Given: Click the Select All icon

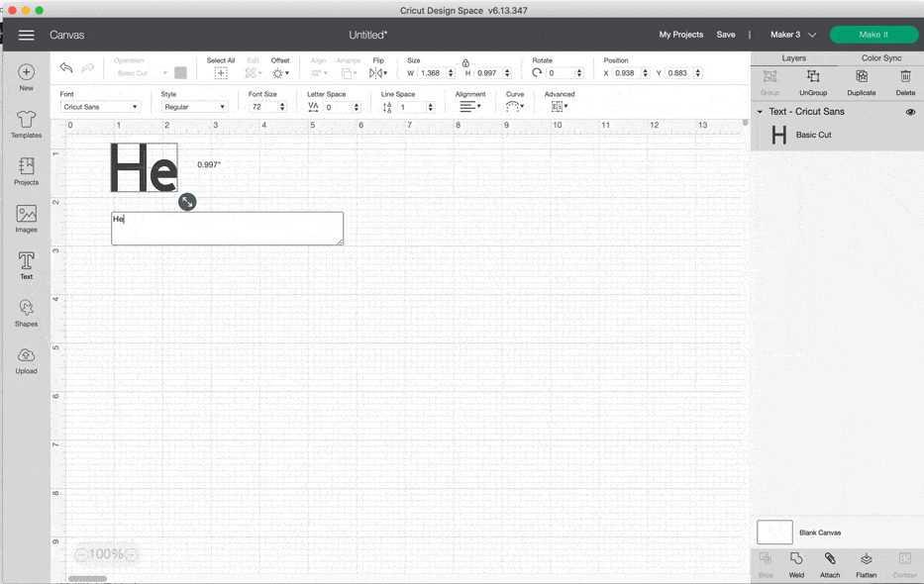Looking at the screenshot, I should pyautogui.click(x=221, y=73).
